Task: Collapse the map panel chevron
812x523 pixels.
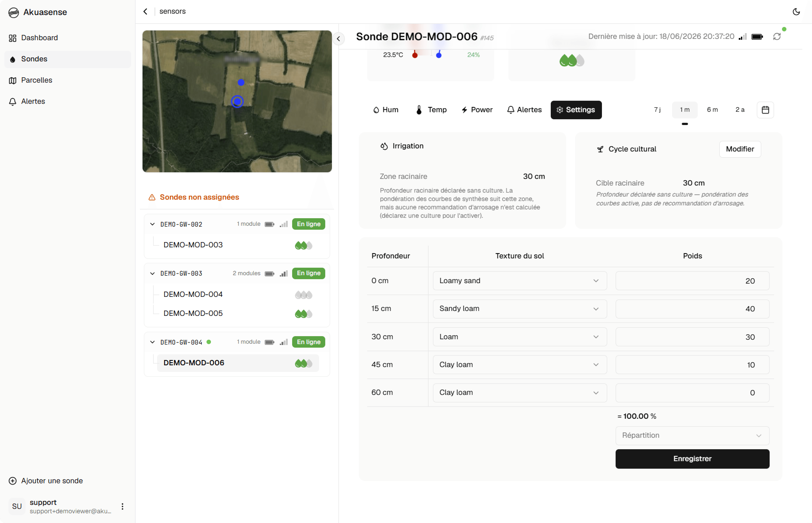Action: pos(338,39)
